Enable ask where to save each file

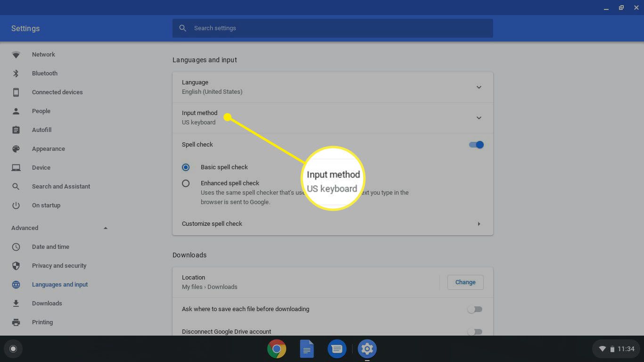click(x=475, y=309)
